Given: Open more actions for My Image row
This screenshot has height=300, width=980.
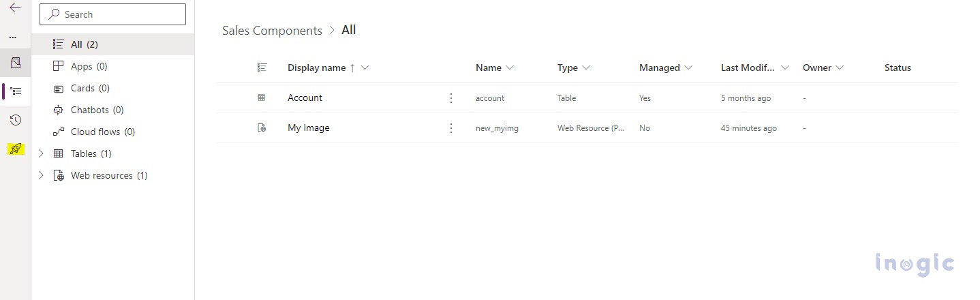Looking at the screenshot, I should 450,128.
